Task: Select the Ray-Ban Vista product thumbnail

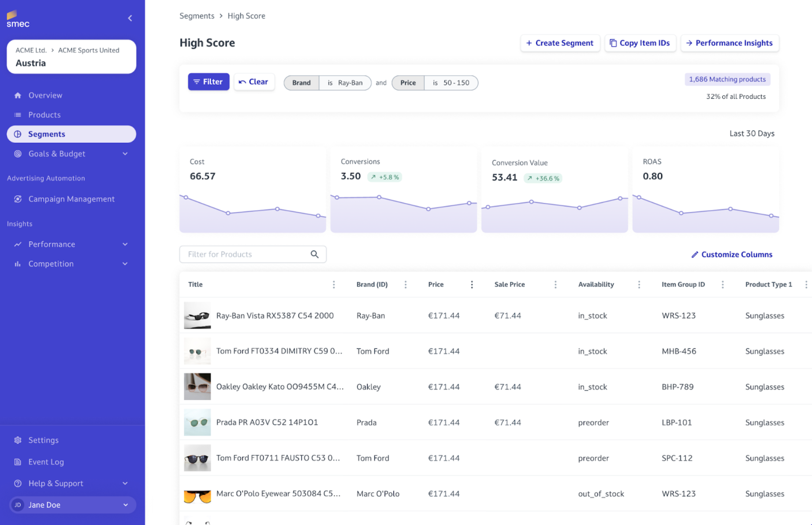Action: point(197,315)
